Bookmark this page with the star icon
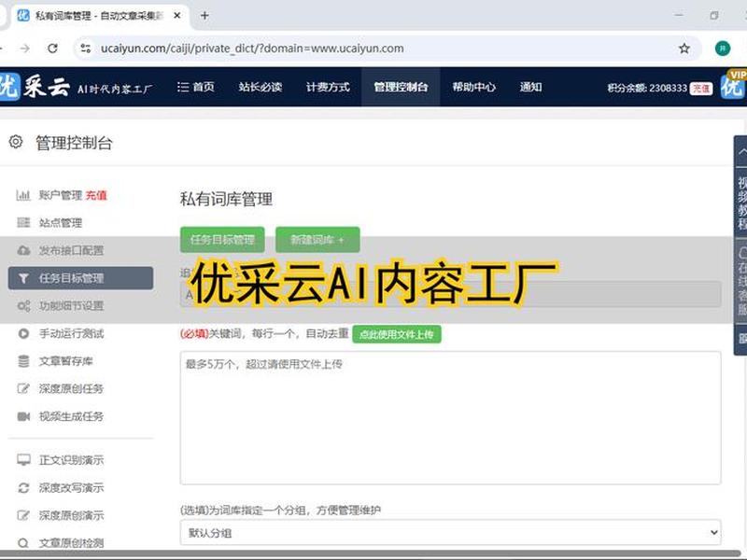The height and width of the screenshot is (560, 747). [x=684, y=49]
